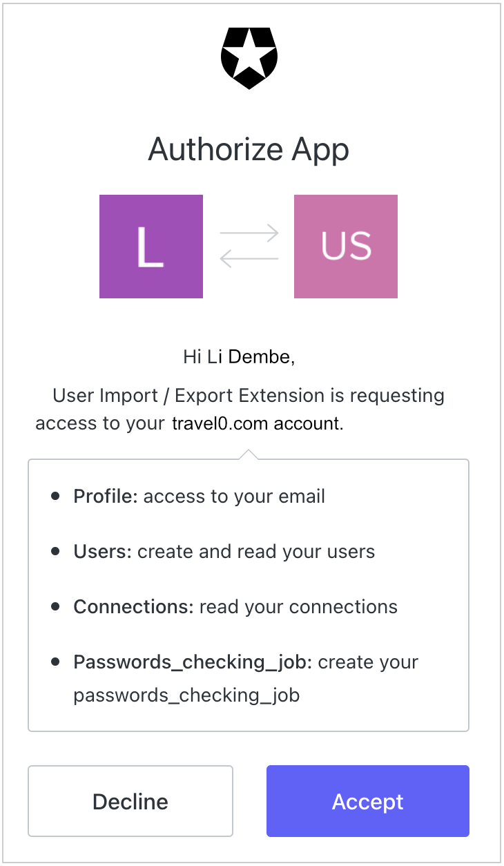This screenshot has width=504, height=866.
Task: Select the purple L application icon
Action: [151, 246]
